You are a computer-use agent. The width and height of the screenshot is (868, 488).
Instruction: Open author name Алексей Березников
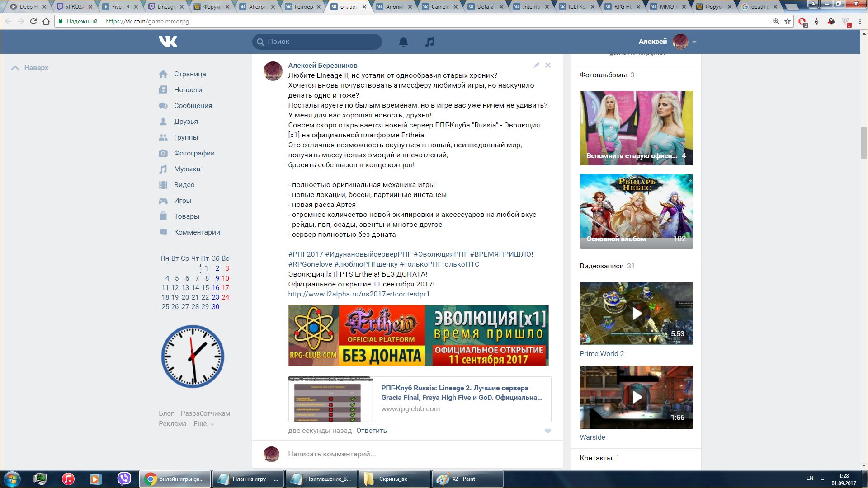point(323,66)
